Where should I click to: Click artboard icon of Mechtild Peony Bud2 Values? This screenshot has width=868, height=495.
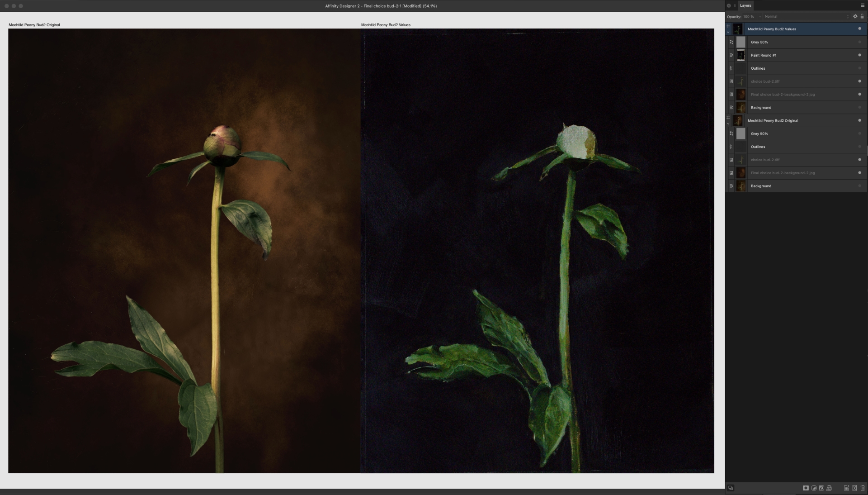(728, 26)
